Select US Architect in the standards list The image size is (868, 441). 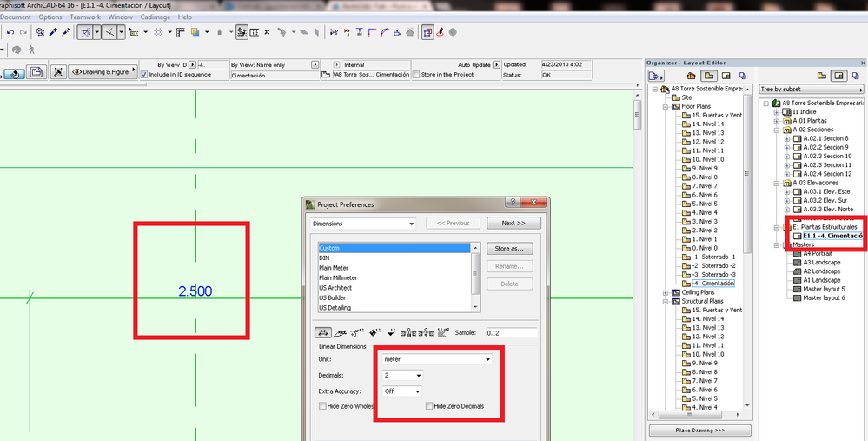coord(335,288)
